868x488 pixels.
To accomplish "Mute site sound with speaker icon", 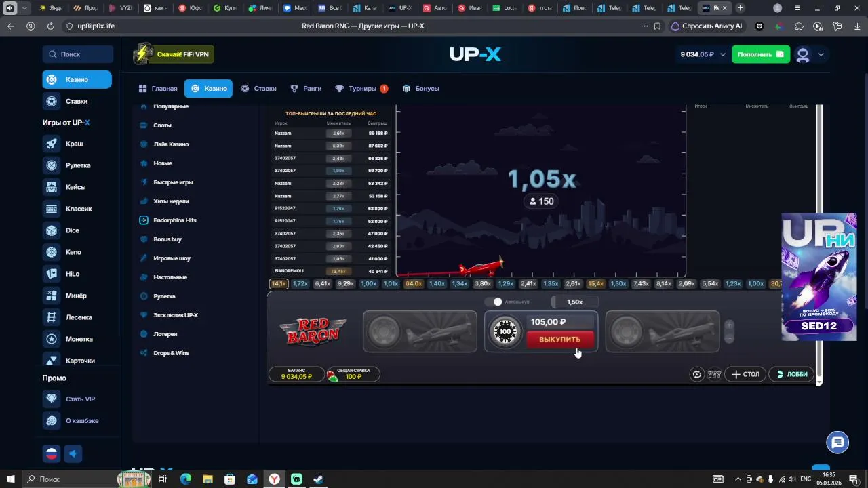I will (73, 453).
